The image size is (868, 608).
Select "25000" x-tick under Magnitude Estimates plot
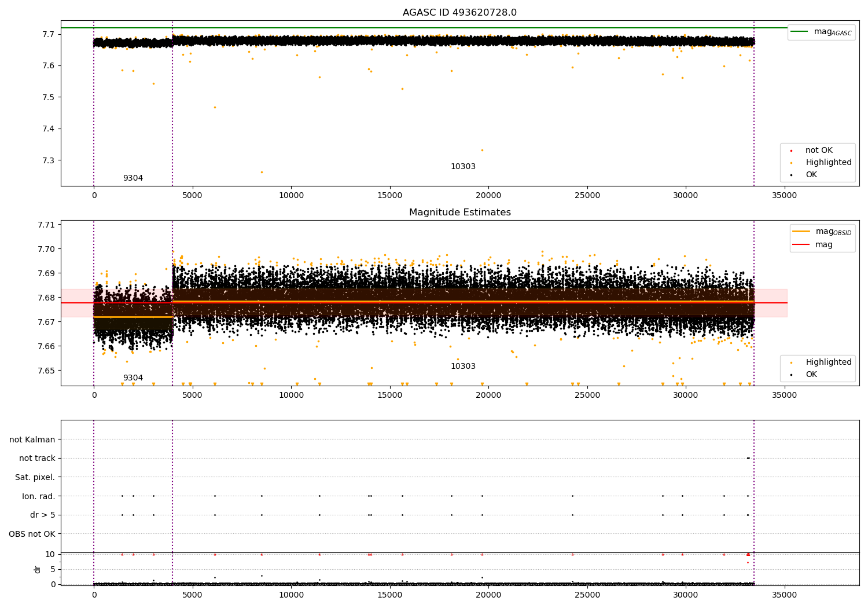(x=587, y=395)
